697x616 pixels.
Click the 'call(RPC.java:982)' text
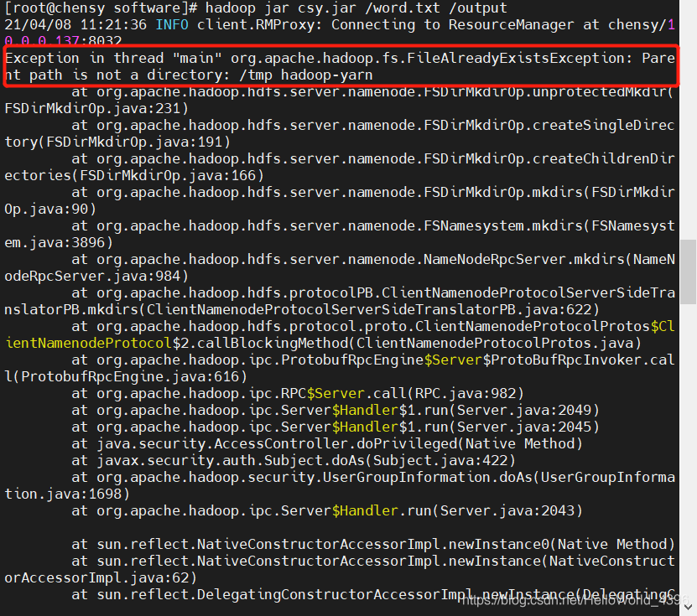point(449,394)
